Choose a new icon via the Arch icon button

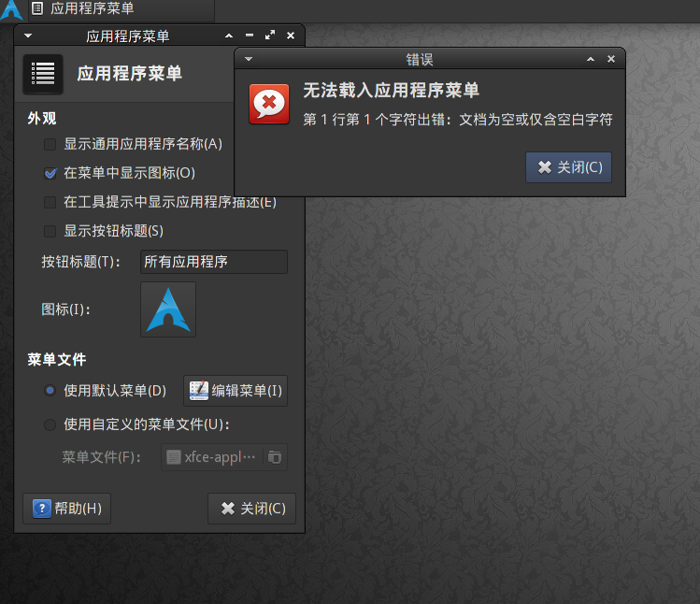pyautogui.click(x=168, y=309)
